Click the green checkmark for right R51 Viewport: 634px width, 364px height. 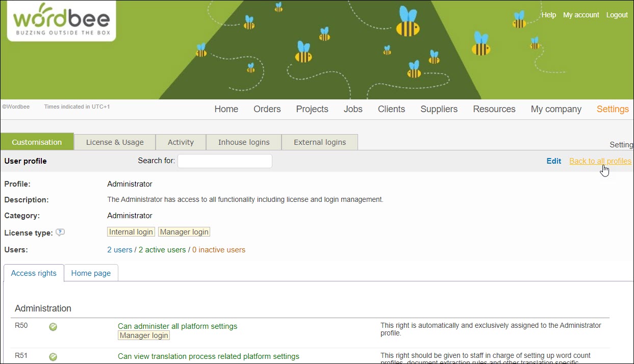pyautogui.click(x=53, y=357)
